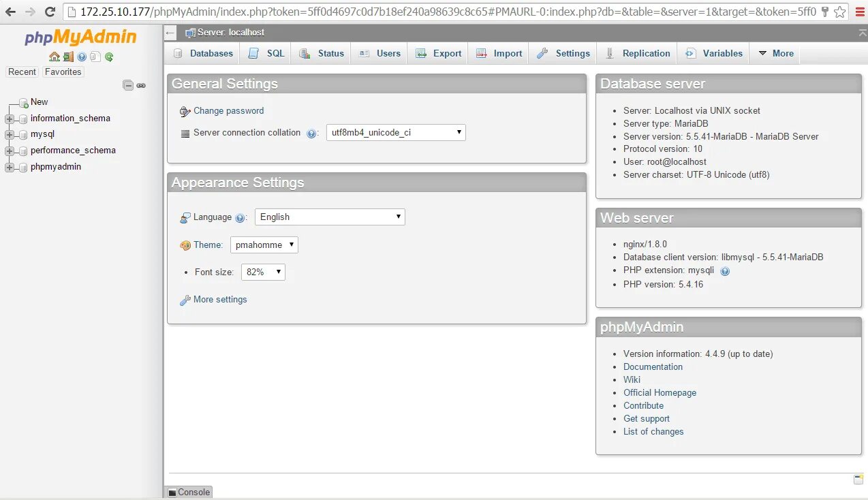Go to the Import tab
Viewport: 868px width, 500px height.
click(499, 54)
